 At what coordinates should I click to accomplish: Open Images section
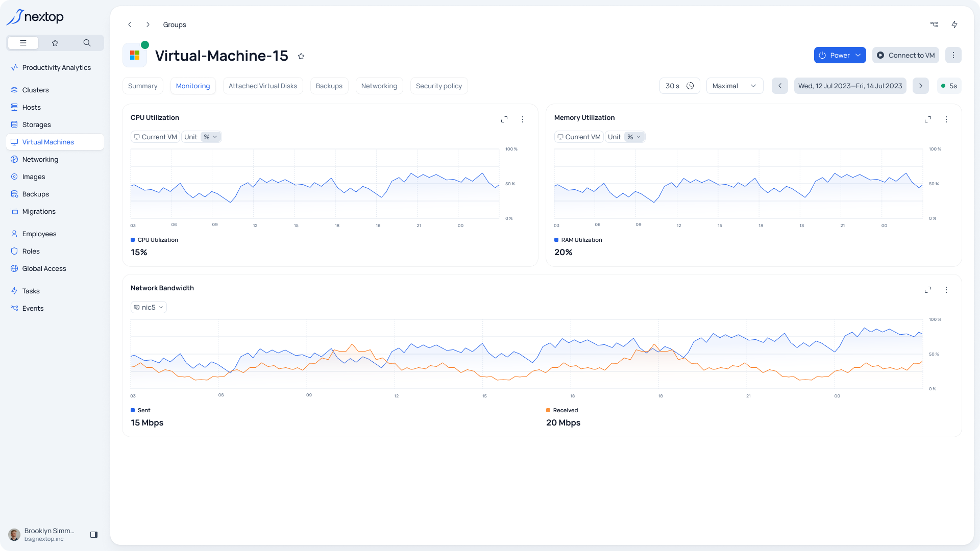55,177
